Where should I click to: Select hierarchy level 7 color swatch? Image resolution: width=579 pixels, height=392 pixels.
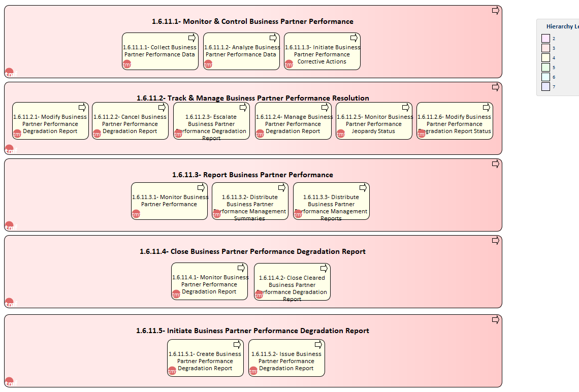tap(546, 86)
